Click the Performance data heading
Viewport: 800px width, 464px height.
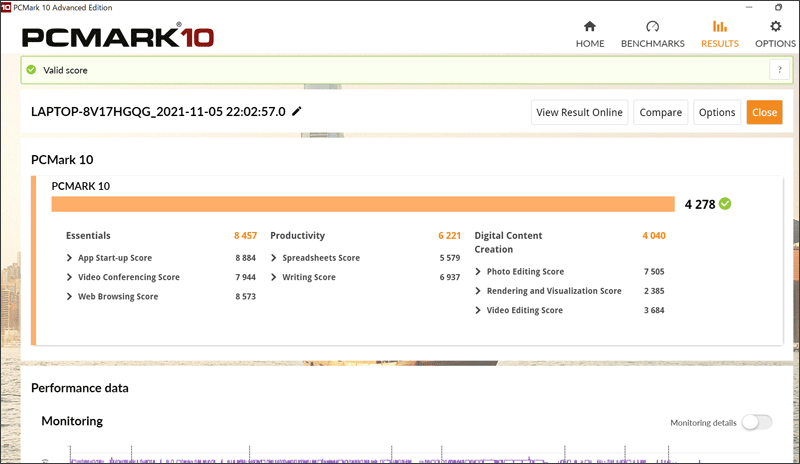(80, 388)
